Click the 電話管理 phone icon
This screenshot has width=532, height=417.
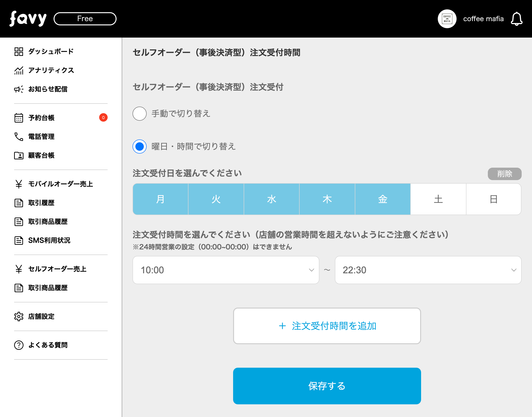19,136
